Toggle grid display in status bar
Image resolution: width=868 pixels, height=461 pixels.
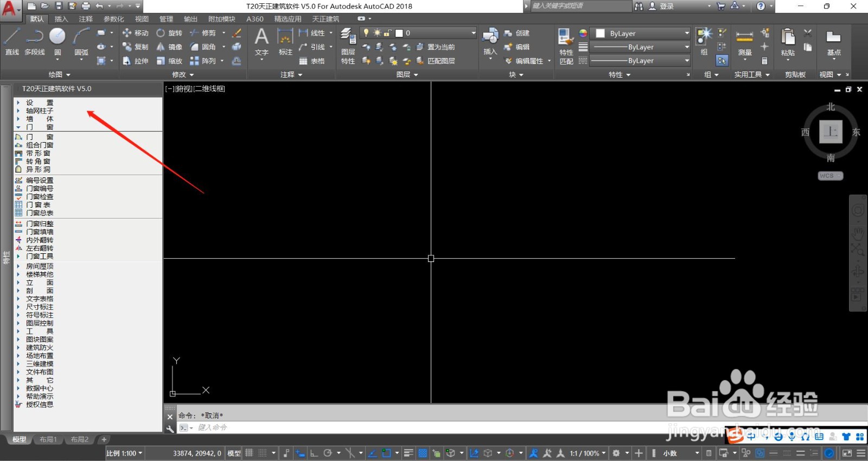click(249, 453)
